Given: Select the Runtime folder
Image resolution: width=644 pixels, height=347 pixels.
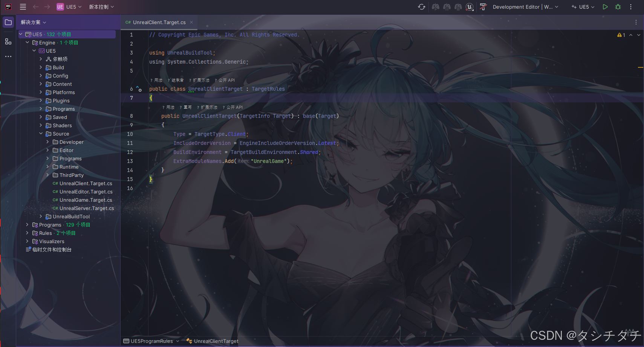Looking at the screenshot, I should tap(69, 167).
